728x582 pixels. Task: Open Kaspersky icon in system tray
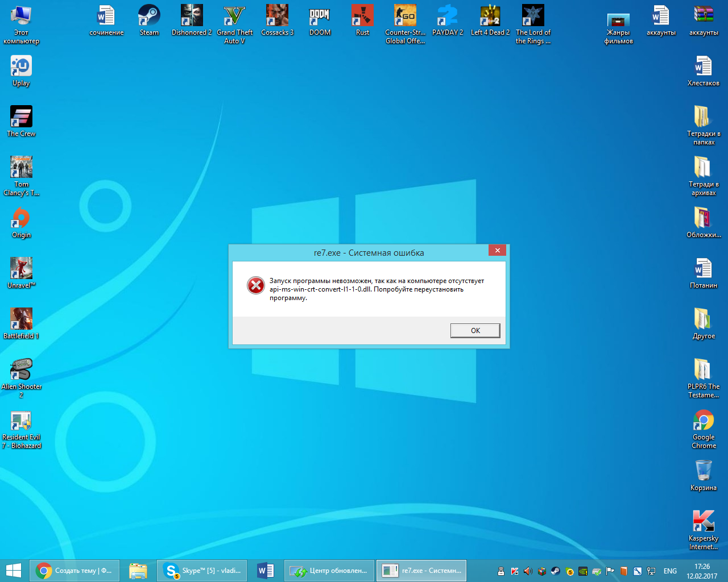click(x=515, y=571)
